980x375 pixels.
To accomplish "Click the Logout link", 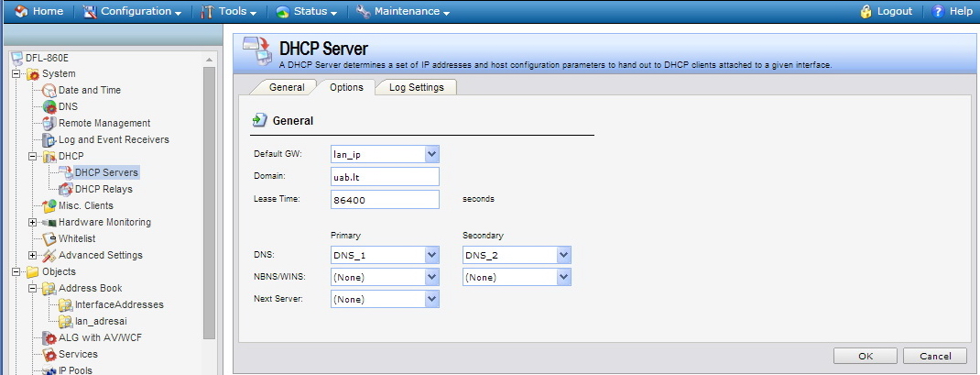I will (886, 11).
